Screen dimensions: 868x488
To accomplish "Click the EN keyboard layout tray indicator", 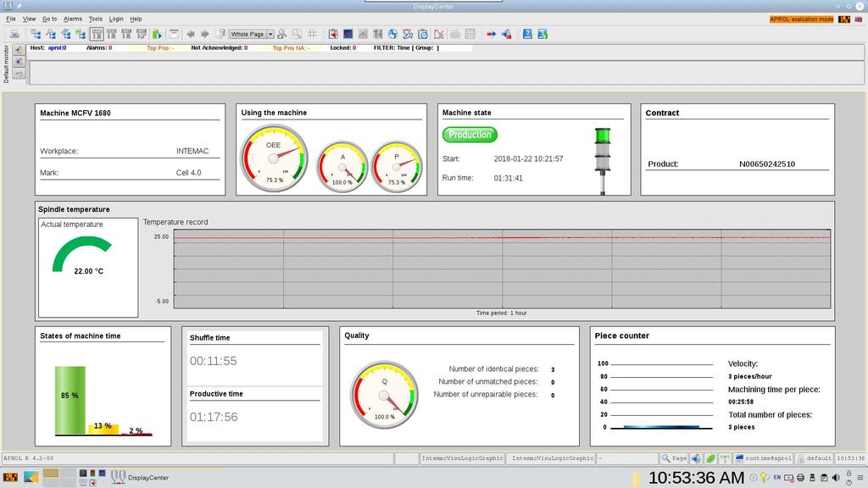I will [776, 478].
